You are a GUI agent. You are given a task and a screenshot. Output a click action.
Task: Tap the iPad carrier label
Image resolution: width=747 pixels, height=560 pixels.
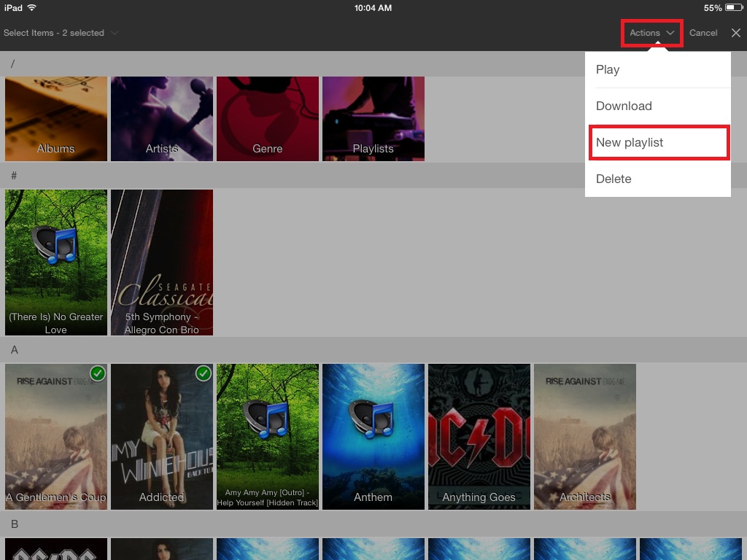pyautogui.click(x=13, y=7)
